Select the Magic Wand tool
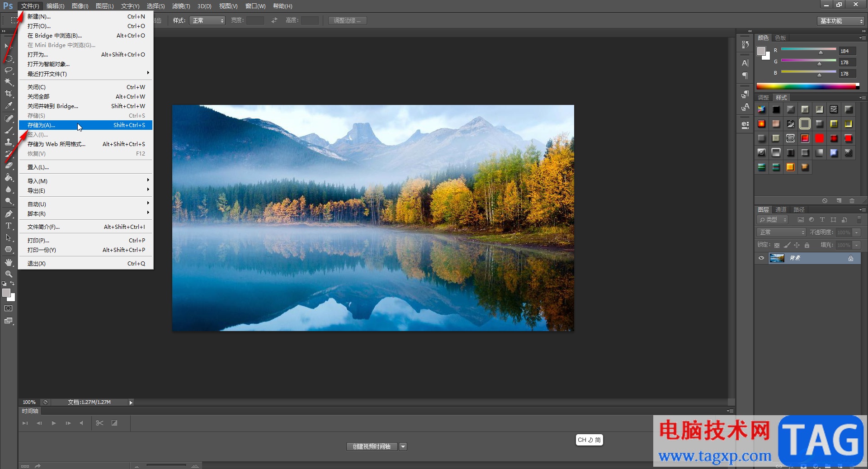Screen dimensions: 868x469 pos(9,82)
